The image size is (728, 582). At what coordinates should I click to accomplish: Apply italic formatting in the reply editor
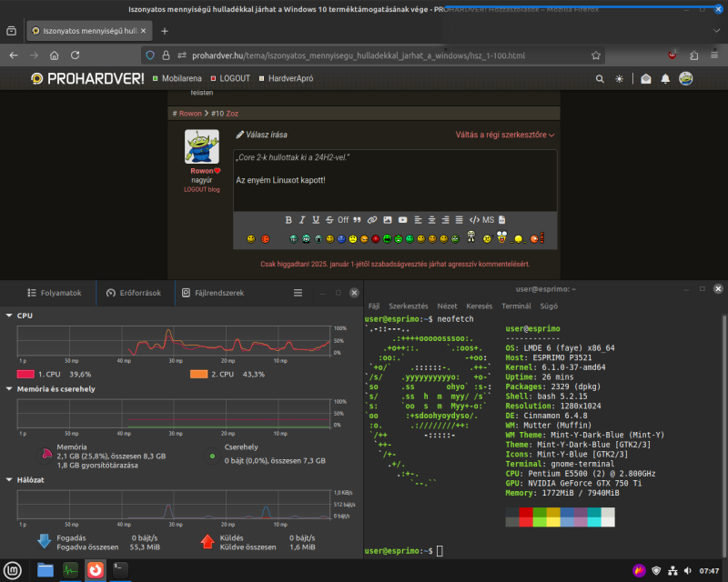click(302, 220)
